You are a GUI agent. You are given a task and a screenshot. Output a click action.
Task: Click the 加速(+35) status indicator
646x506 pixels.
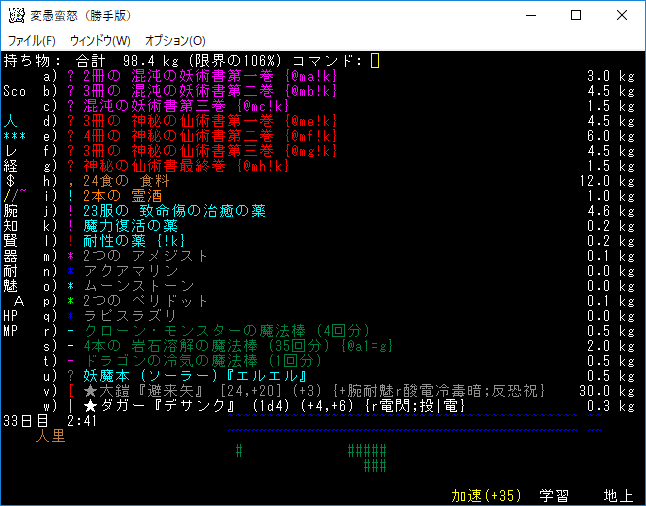(x=487, y=496)
